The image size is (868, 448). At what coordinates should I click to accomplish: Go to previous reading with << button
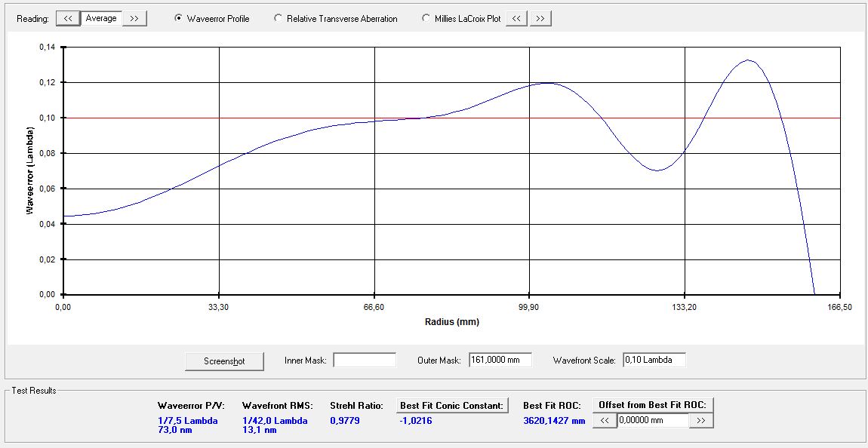pyautogui.click(x=68, y=18)
